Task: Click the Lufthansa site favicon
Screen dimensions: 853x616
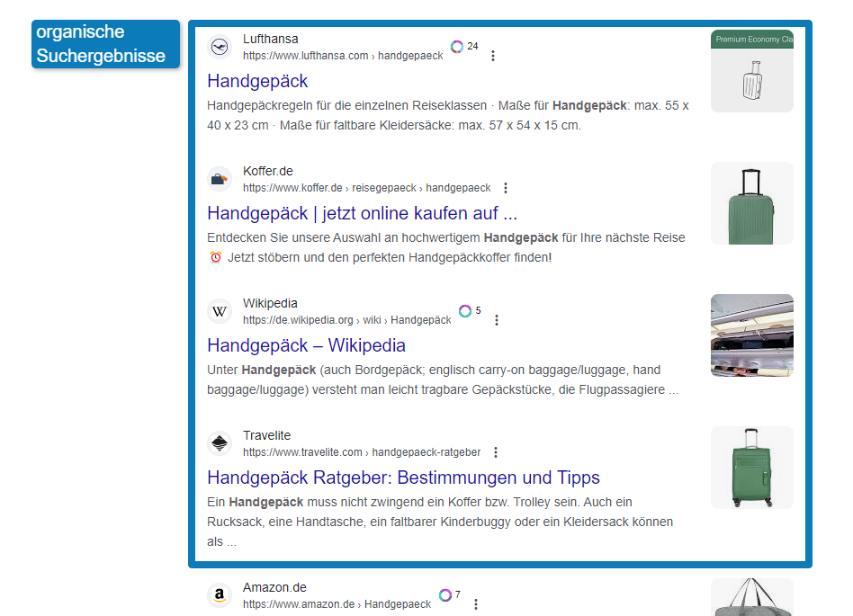Action: coord(220,47)
